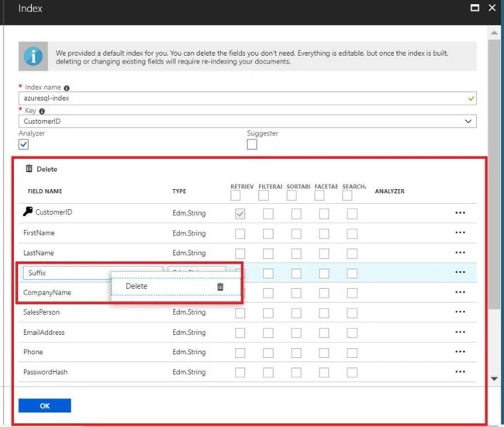Open the ellipsis menu for CustomerID row
Image resolution: width=504 pixels, height=427 pixels.
tap(460, 212)
